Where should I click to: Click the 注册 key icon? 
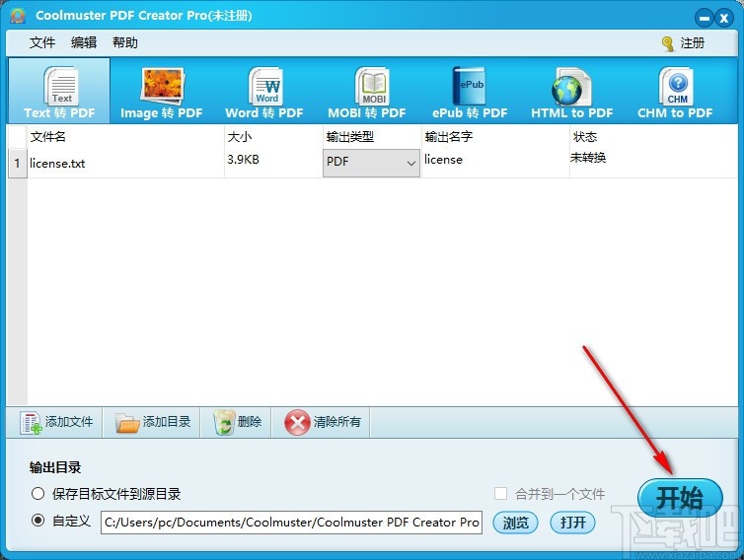(668, 43)
